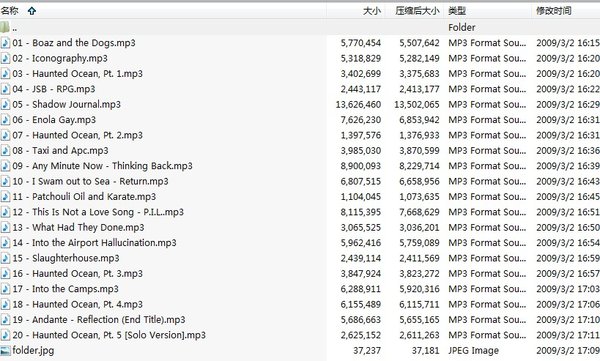Select '10 - I Swam out to Sea - Return.mp3'
Image resolution: width=600 pixels, height=361 pixels.
[91, 181]
